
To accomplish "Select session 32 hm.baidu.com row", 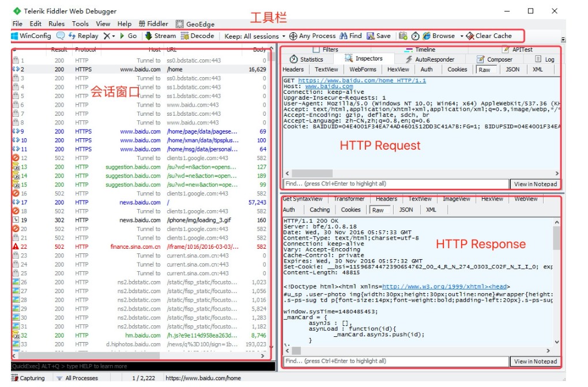I will pyautogui.click(x=140, y=335).
